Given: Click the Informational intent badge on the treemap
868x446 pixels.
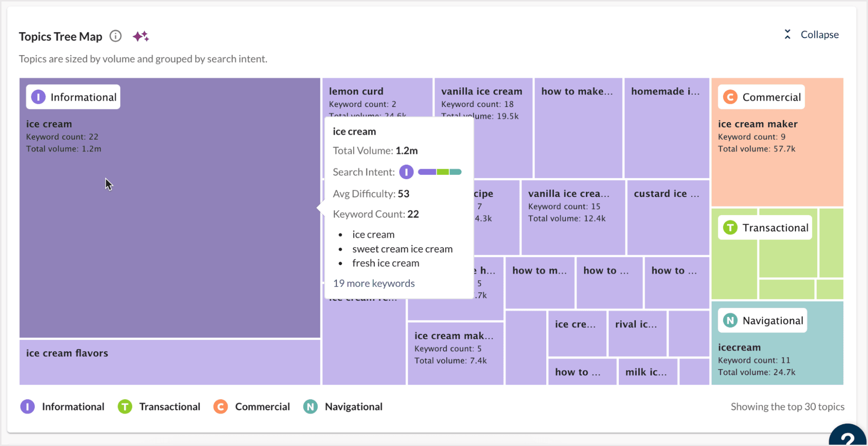Looking at the screenshot, I should [x=73, y=97].
